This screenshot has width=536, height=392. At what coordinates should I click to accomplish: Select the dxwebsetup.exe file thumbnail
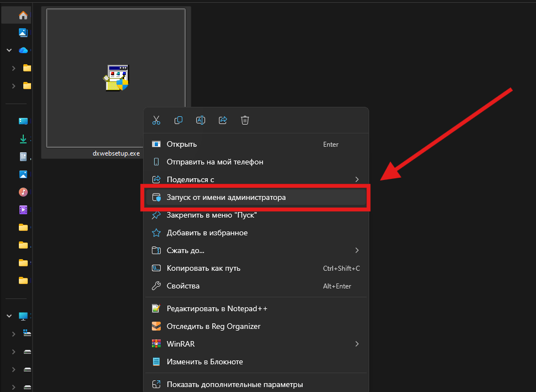tap(115, 78)
